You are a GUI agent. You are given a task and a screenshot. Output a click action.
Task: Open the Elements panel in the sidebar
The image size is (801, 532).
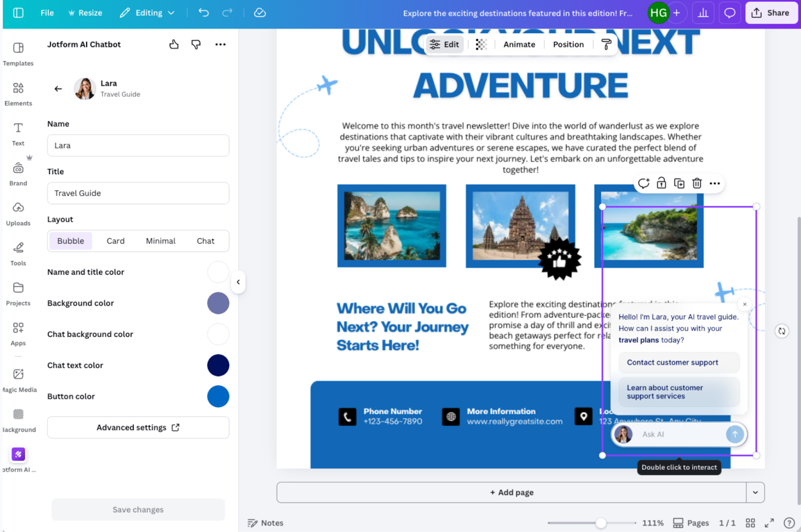tap(18, 93)
